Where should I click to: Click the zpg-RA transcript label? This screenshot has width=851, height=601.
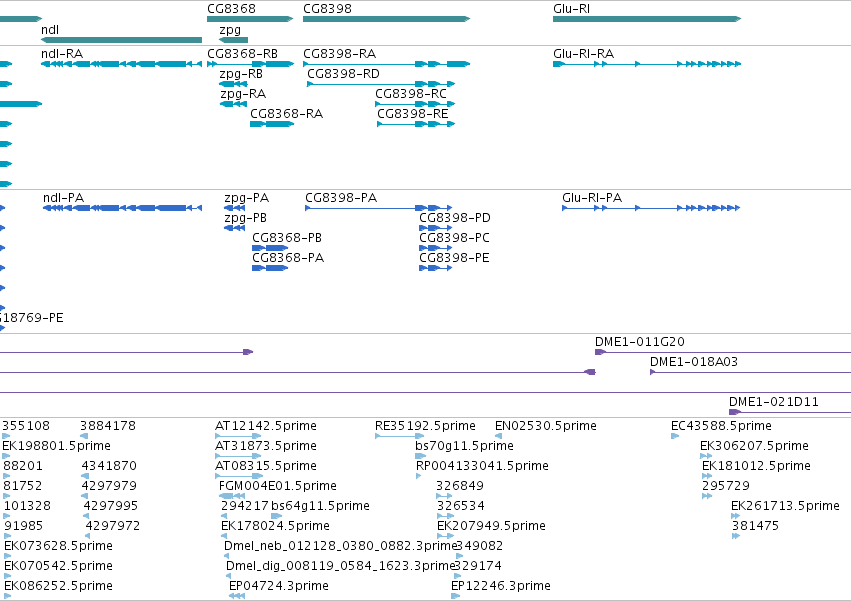[243, 94]
